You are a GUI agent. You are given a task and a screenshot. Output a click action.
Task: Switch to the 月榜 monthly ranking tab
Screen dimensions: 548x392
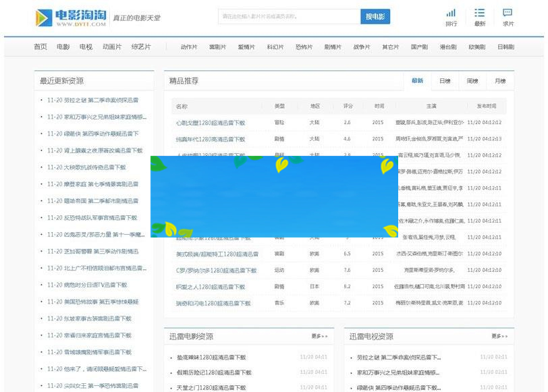coord(500,80)
